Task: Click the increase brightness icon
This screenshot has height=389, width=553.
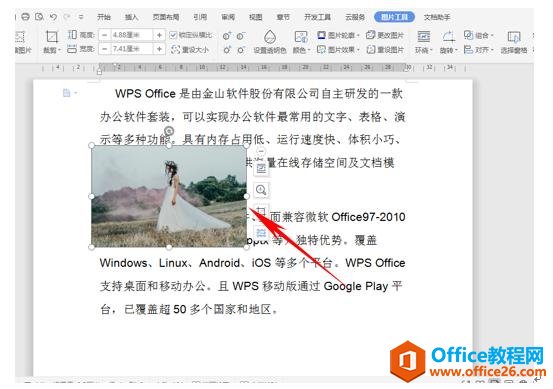Action: click(x=226, y=50)
